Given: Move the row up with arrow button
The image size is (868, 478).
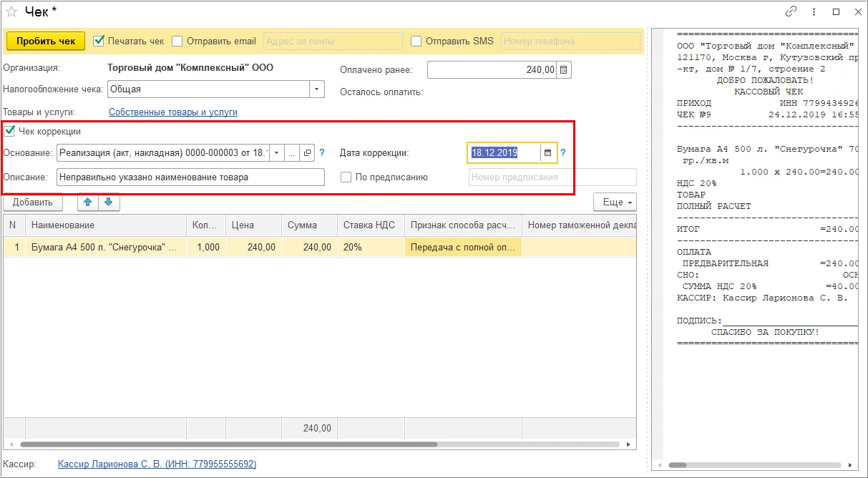Looking at the screenshot, I should coord(88,203).
